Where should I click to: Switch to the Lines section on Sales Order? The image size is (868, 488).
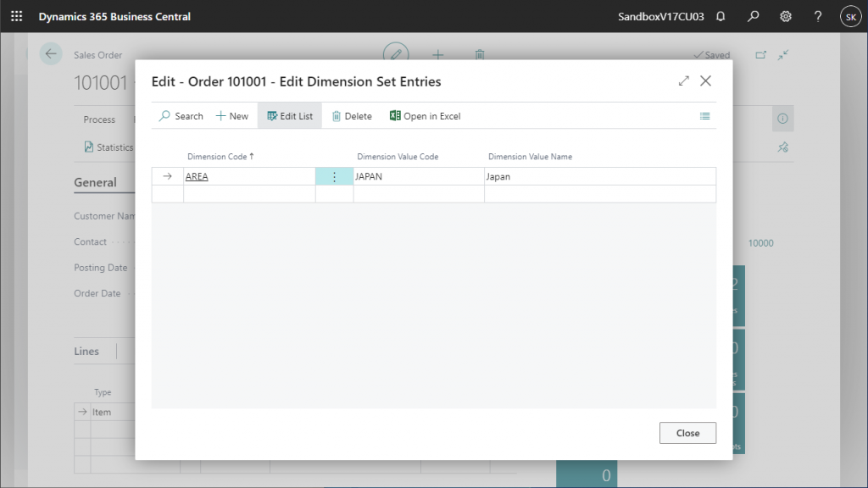(x=86, y=352)
